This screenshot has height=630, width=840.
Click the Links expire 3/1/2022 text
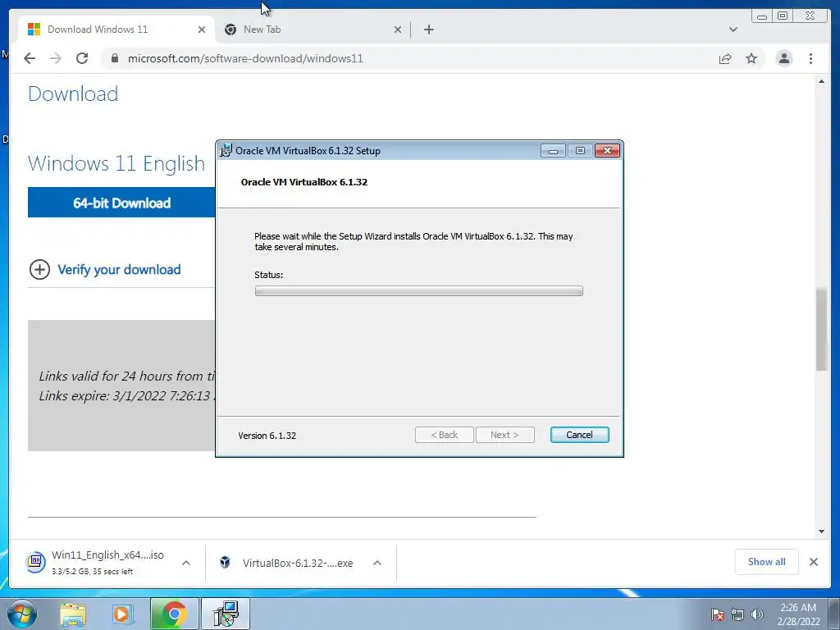click(126, 396)
